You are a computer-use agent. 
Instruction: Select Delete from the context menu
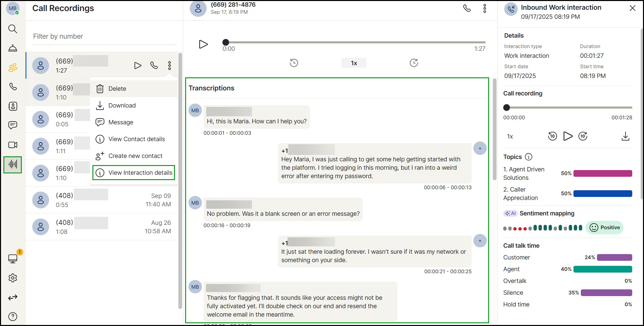point(117,89)
